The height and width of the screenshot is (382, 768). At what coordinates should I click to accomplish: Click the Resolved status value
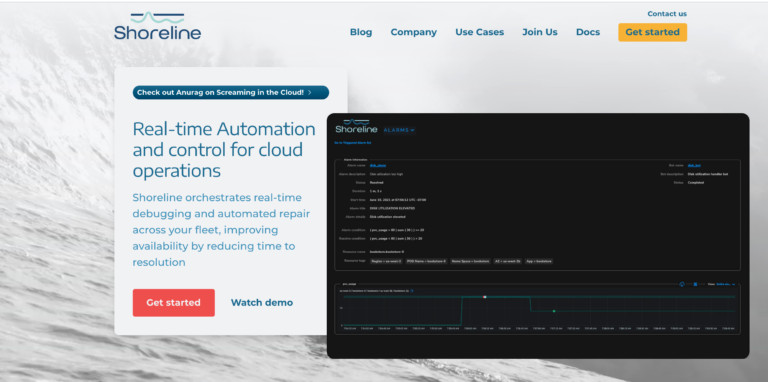377,183
